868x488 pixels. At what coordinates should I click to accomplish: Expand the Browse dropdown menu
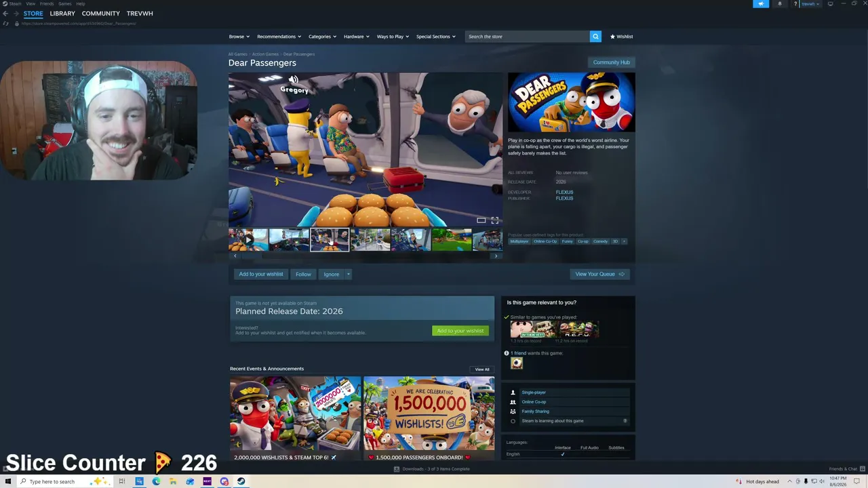click(239, 37)
